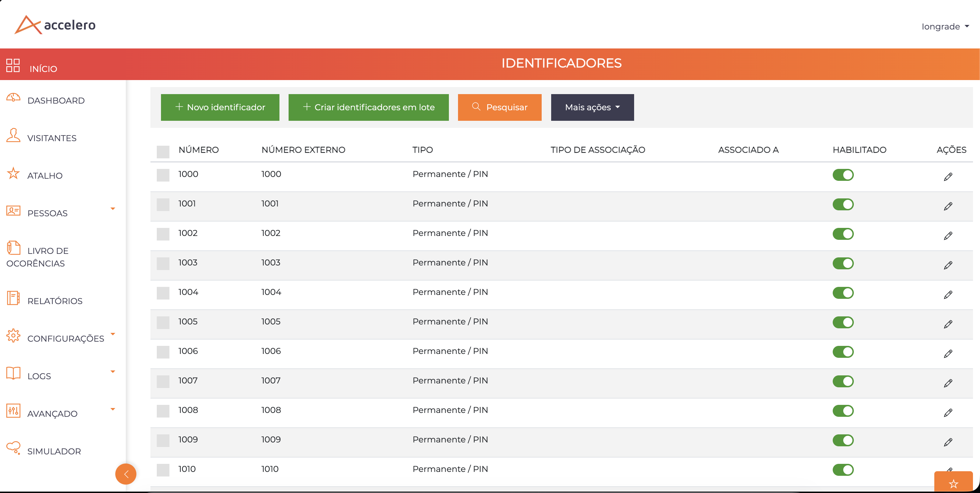This screenshot has width=980, height=493.
Task: Open the Mais ações dropdown
Action: [592, 107]
